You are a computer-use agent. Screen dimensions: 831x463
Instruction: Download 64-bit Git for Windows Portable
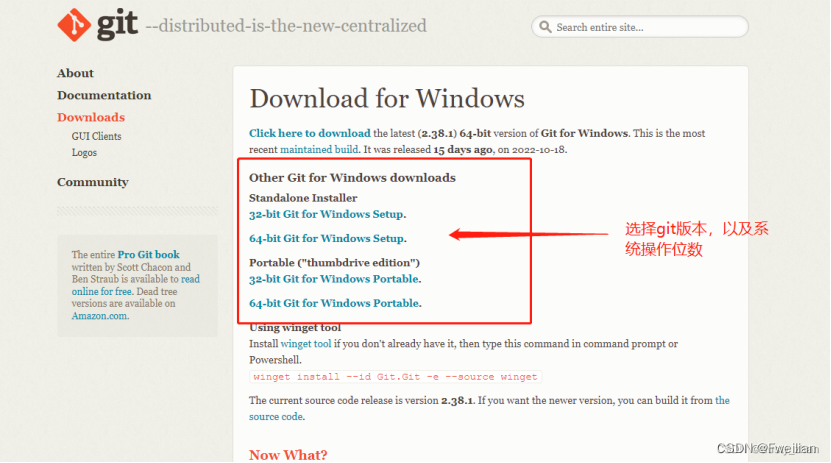click(x=334, y=303)
